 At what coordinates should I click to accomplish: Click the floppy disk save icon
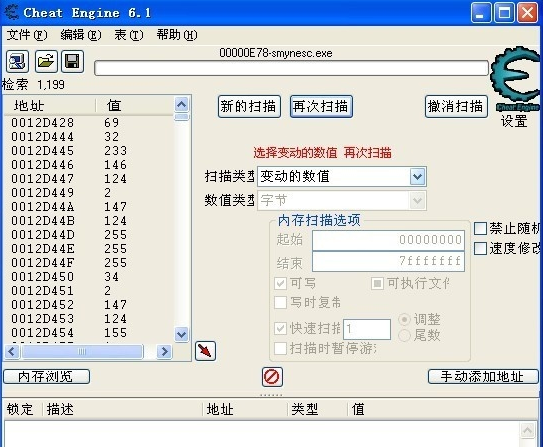click(72, 62)
